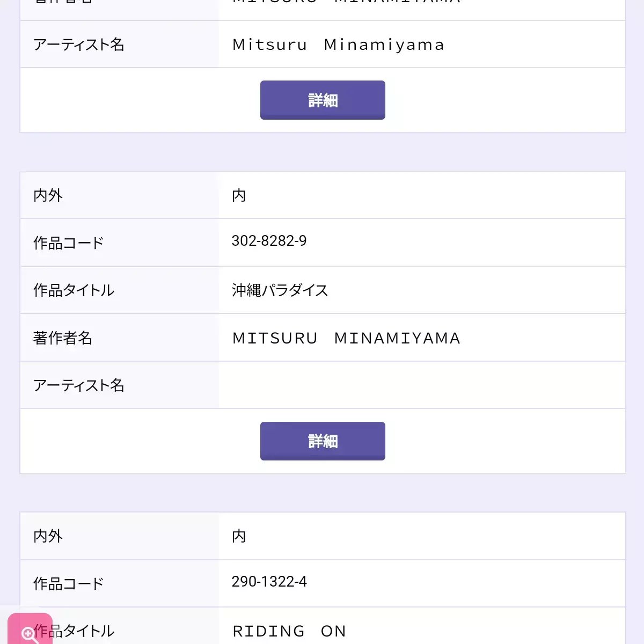This screenshot has height=644, width=644.
Task: Select author name MITSURU MINAMIYAMA
Action: [x=346, y=338]
